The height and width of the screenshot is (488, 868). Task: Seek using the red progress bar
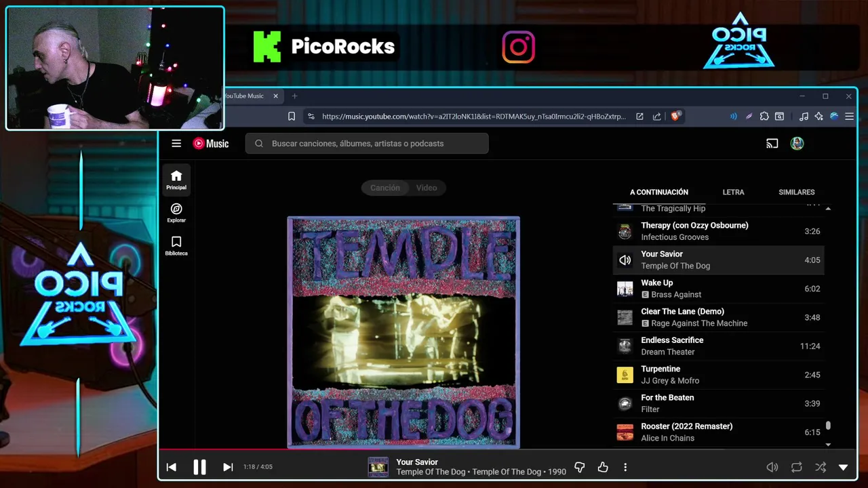(x=507, y=449)
